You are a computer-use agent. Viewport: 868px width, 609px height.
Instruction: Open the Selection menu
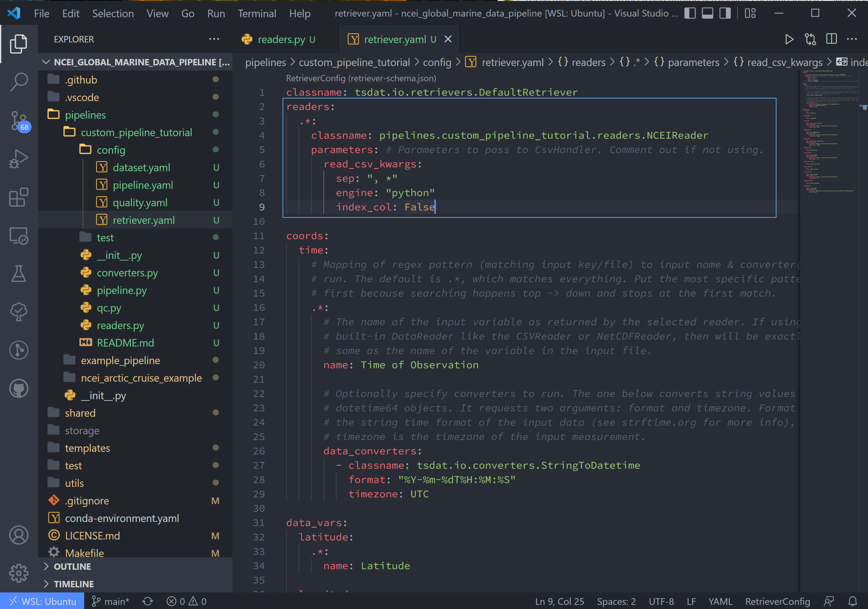point(113,14)
